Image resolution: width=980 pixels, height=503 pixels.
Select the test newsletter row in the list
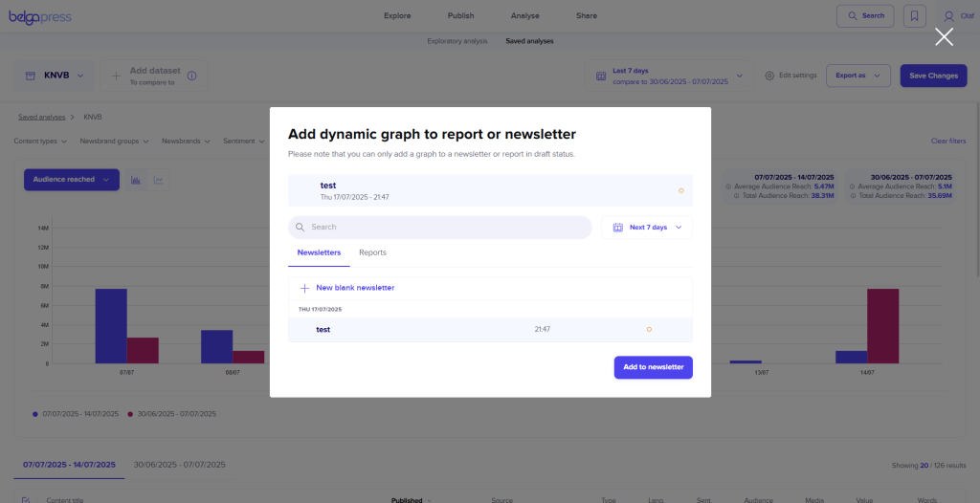coord(490,329)
